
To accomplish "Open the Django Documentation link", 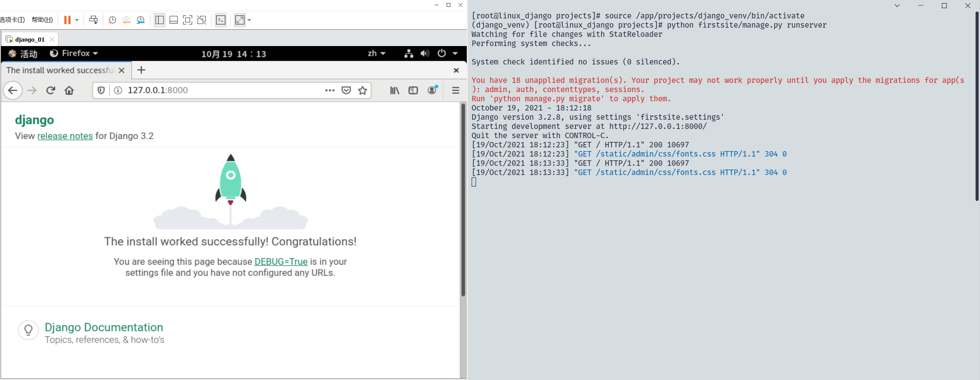I will pos(104,327).
